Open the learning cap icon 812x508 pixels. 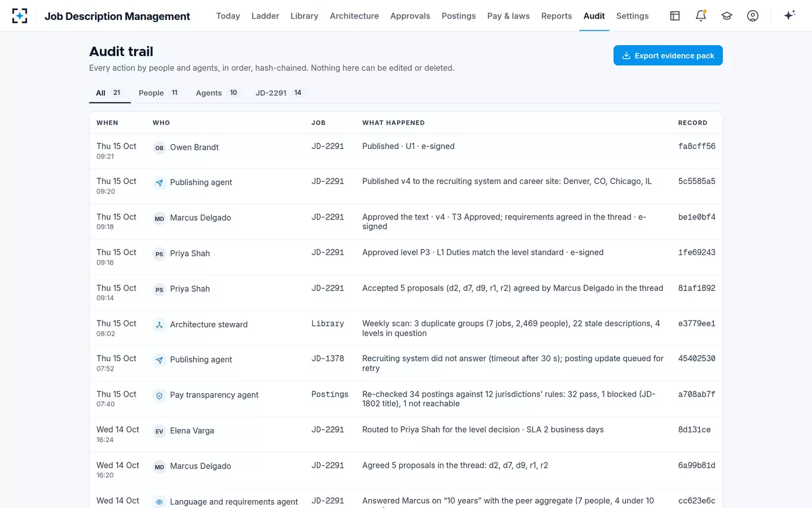727,16
